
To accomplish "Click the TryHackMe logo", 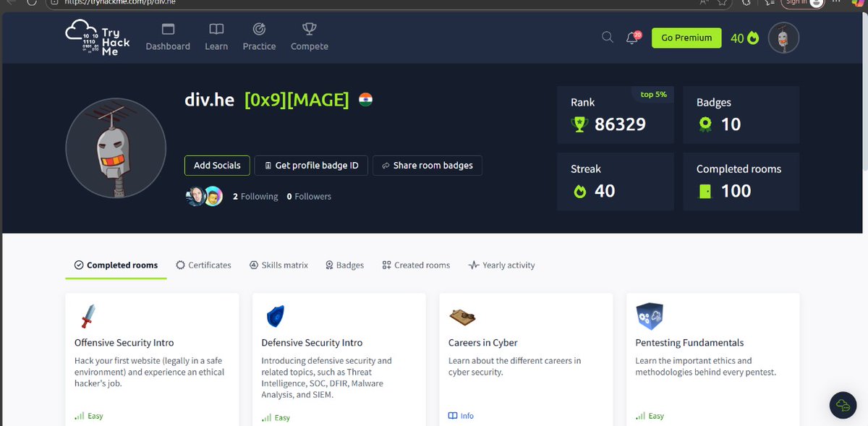I will pos(98,37).
